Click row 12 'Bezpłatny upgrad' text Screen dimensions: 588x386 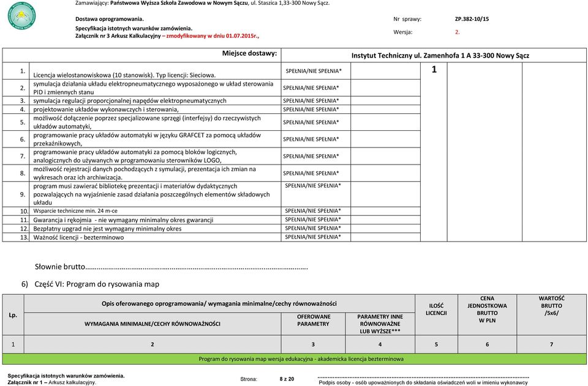tap(107, 228)
